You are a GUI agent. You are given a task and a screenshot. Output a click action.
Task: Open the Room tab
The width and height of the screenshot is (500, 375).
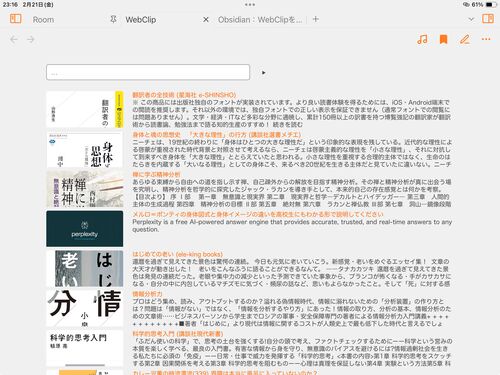pyautogui.click(x=43, y=20)
